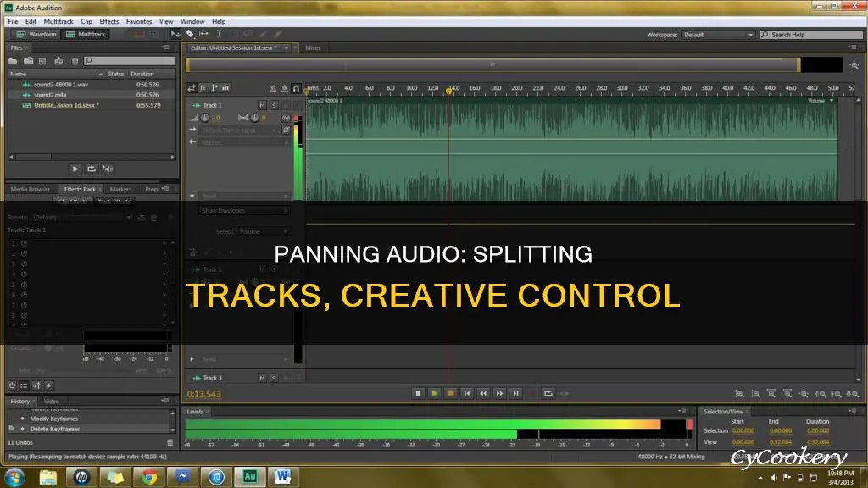Image resolution: width=868 pixels, height=488 pixels.
Task: Show the EQ track controls
Action: 225,88
